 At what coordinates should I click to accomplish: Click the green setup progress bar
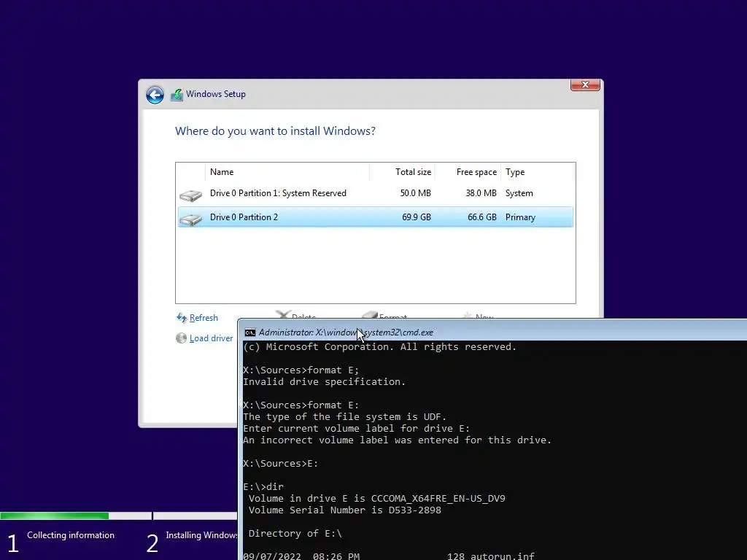click(54, 516)
